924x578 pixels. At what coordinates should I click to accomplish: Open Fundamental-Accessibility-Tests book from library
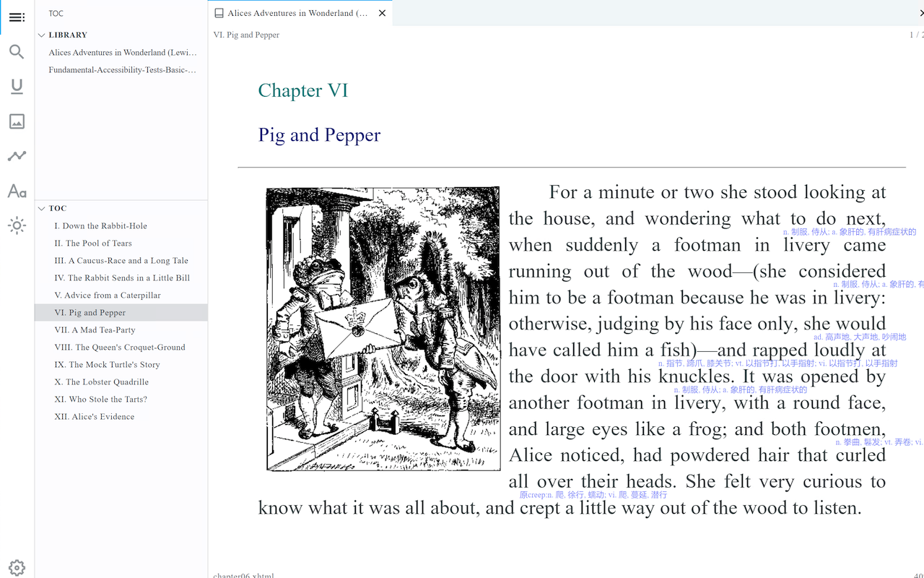click(x=122, y=70)
